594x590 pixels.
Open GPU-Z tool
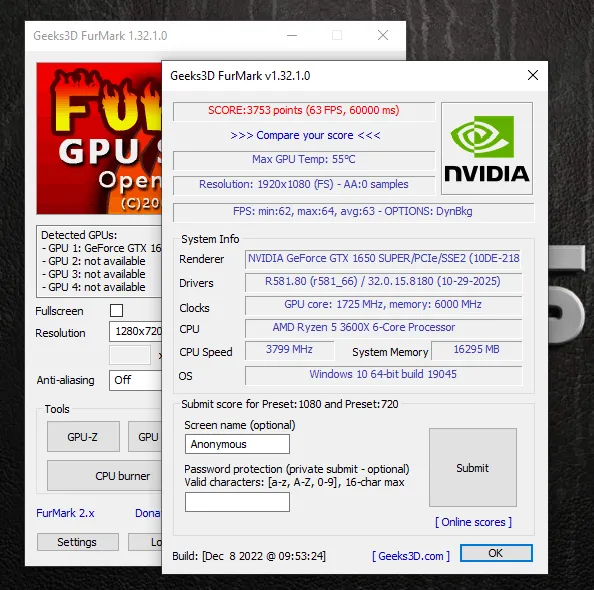[x=83, y=437]
